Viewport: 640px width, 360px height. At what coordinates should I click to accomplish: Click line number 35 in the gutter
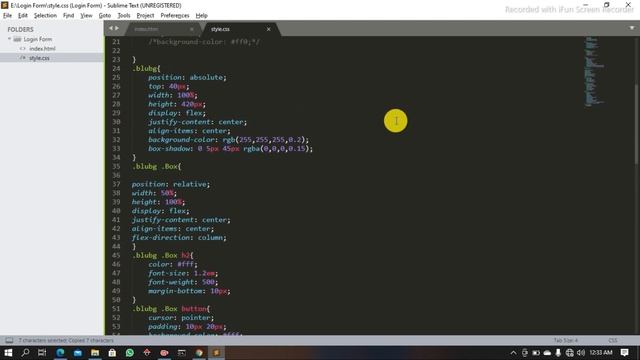coord(116,167)
